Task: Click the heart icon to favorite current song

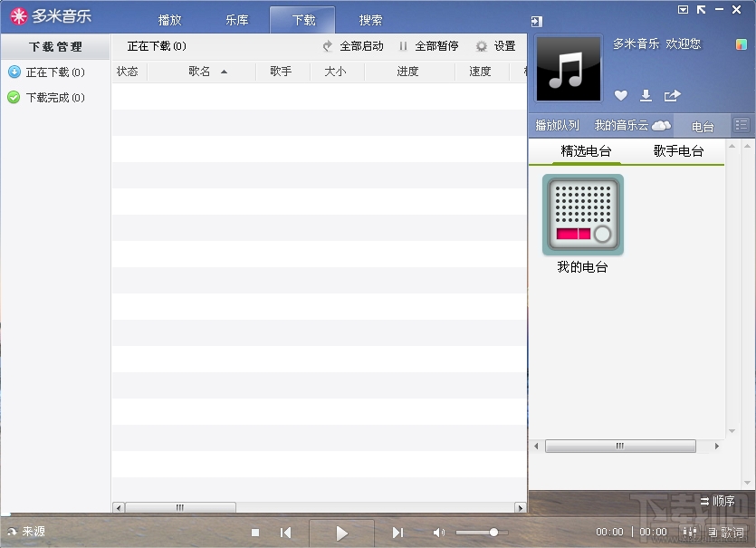Action: click(623, 95)
